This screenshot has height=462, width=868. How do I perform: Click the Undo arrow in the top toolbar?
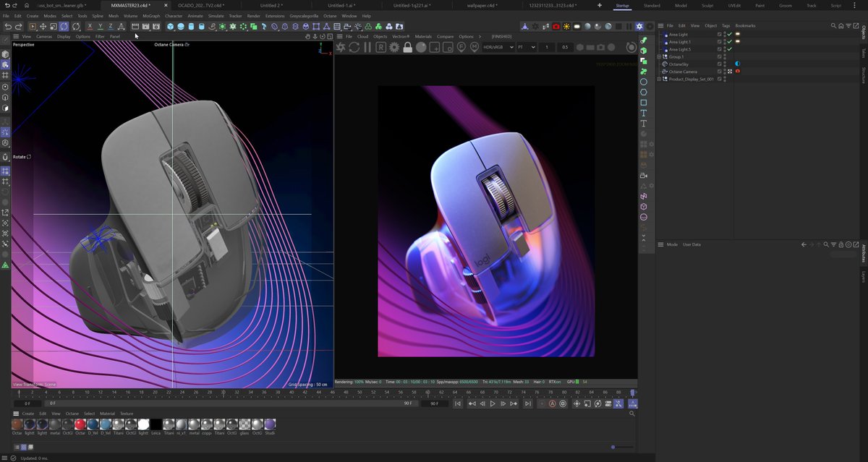point(8,26)
